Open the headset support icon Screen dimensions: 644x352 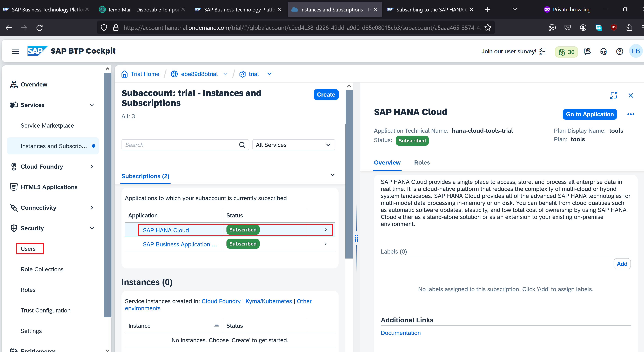[x=603, y=51]
